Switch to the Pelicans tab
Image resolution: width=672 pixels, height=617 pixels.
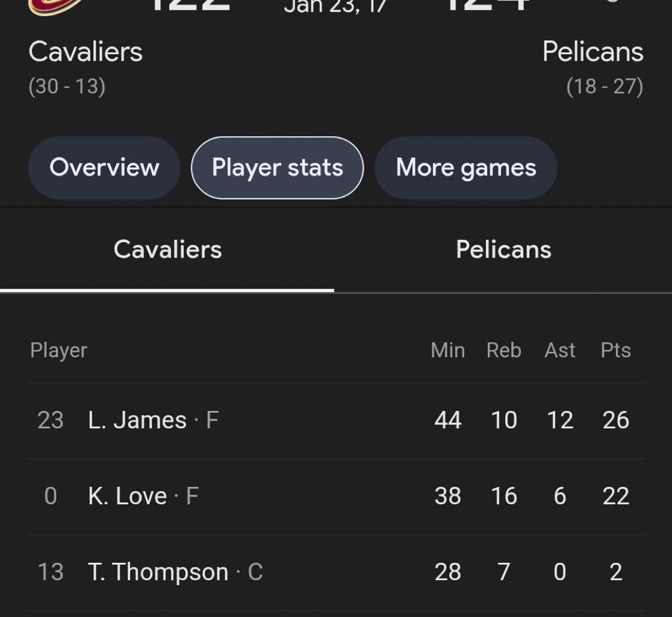(503, 249)
